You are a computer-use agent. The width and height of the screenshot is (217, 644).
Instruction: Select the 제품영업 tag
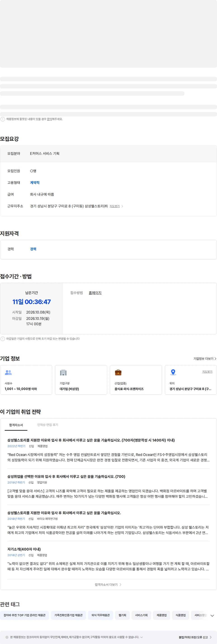[x=161, y=615]
